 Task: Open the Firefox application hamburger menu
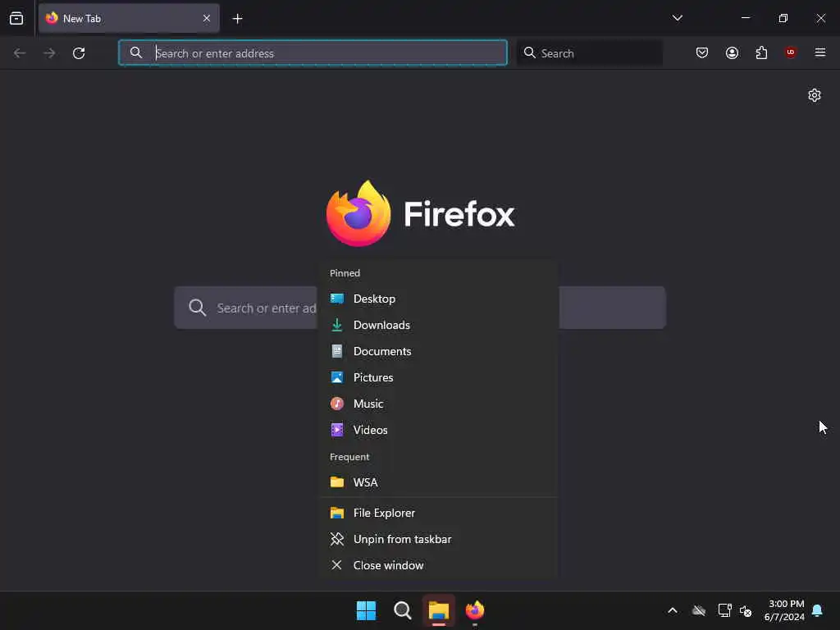[819, 52]
